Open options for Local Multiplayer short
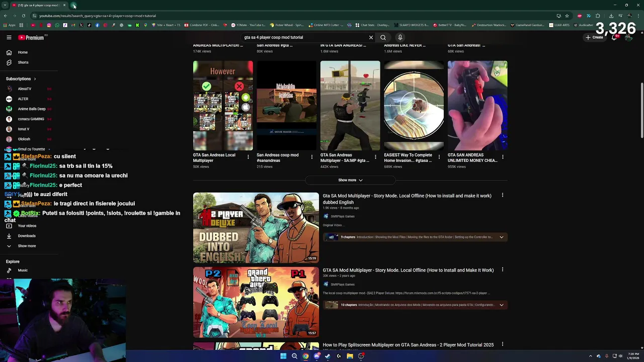Screen dimensions: 644x362 pyautogui.click(x=248, y=157)
